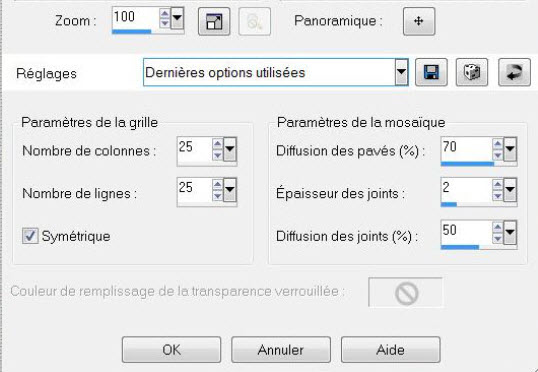Click the Diffusion des joints slider bar
Viewport: 538px width, 372px height.
[479, 247]
